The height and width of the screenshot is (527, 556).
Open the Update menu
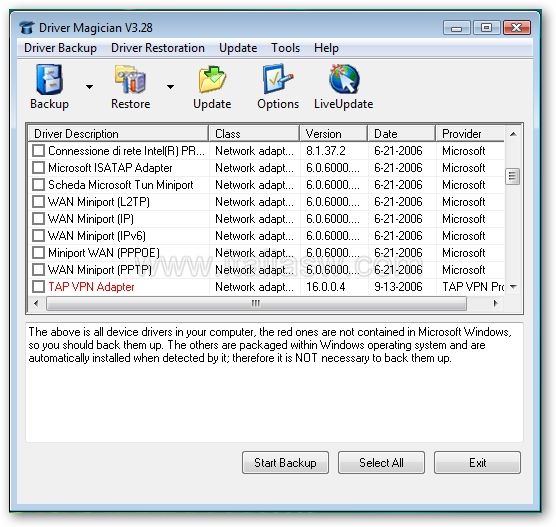coord(238,48)
